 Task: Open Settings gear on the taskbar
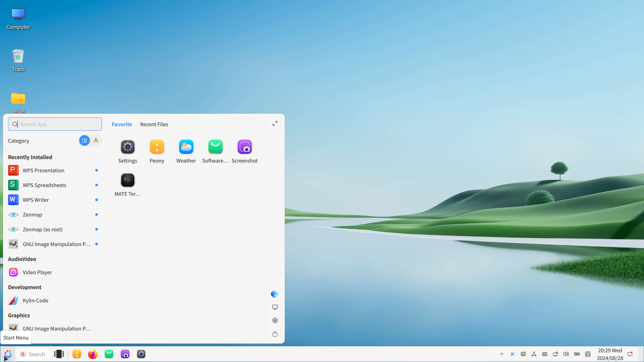tap(141, 354)
